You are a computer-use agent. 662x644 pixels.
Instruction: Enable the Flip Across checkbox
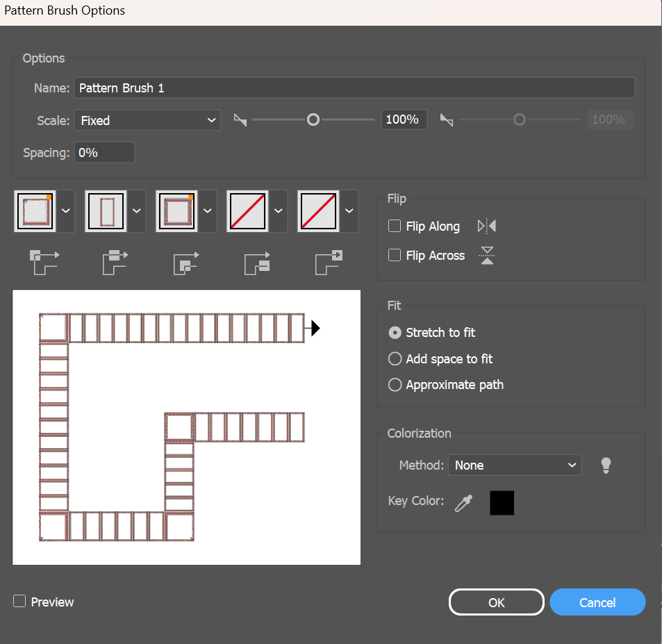pos(395,256)
